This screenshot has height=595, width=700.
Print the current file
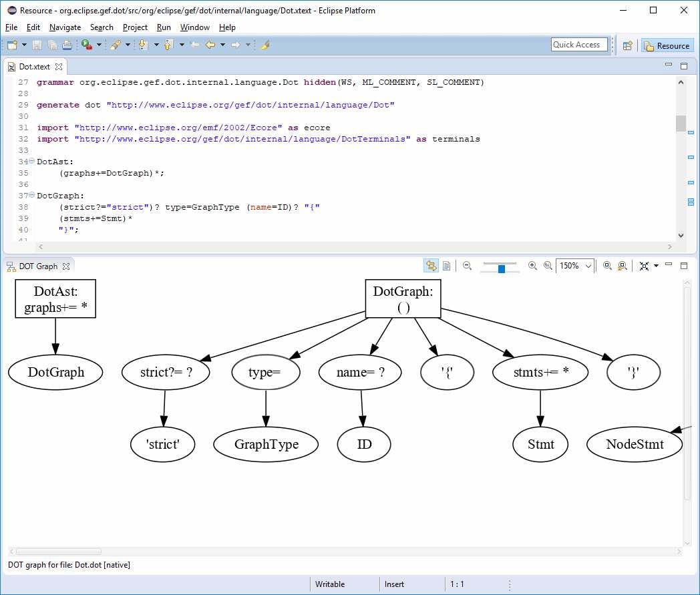(66, 45)
